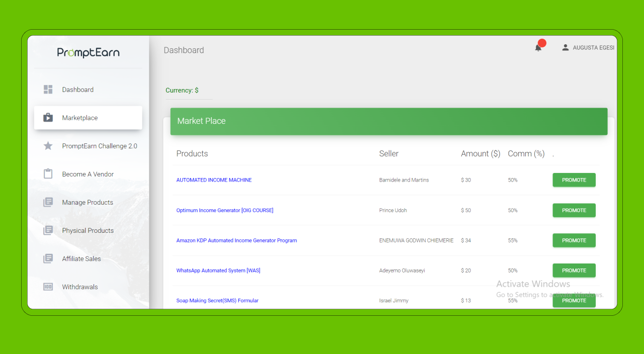This screenshot has height=354, width=644.
Task: Click the PromptEarn Challenge star icon
Action: point(48,146)
